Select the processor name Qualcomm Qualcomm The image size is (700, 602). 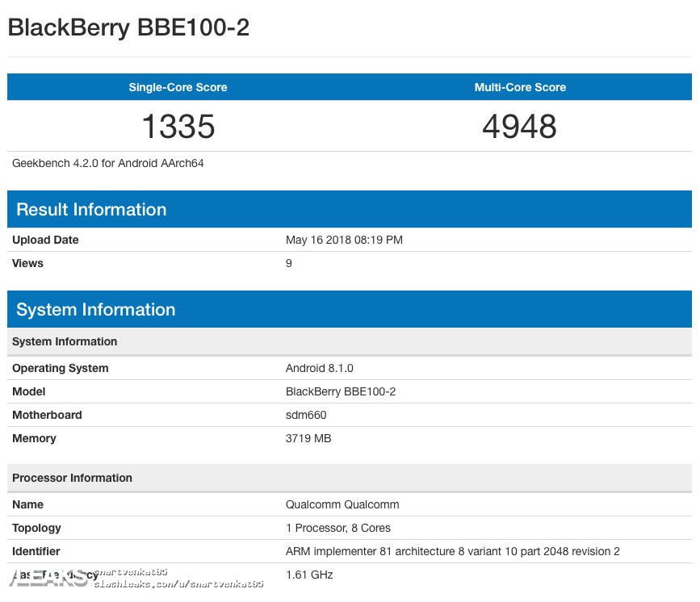point(342,504)
